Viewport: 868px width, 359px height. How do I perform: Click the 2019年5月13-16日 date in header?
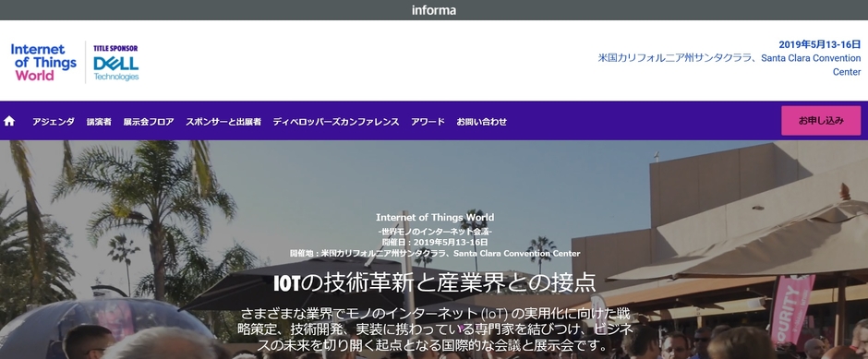pyautogui.click(x=820, y=45)
